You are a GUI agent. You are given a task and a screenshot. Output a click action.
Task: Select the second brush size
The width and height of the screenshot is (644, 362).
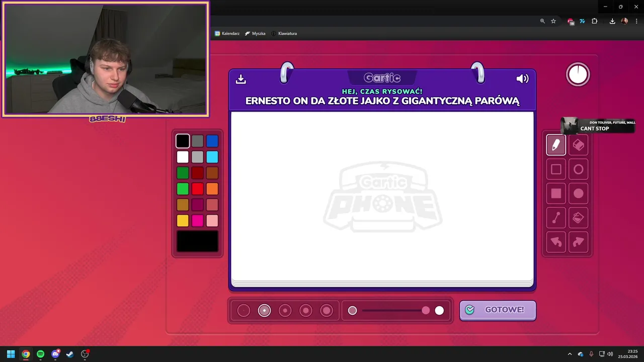click(264, 311)
